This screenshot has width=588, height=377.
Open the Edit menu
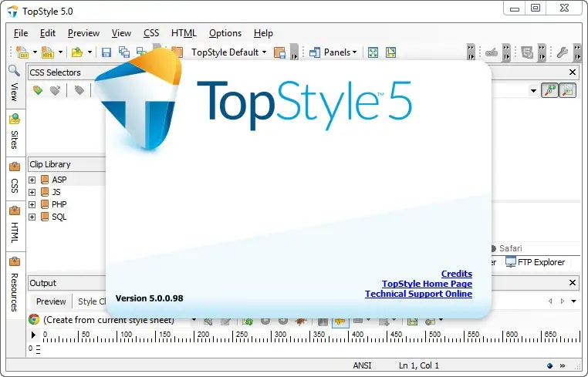[x=48, y=33]
